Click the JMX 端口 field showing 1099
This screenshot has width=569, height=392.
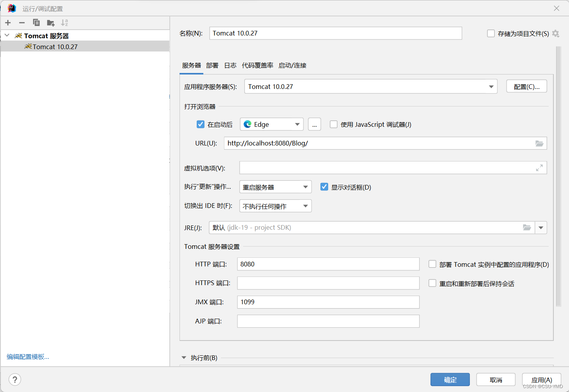click(328, 302)
